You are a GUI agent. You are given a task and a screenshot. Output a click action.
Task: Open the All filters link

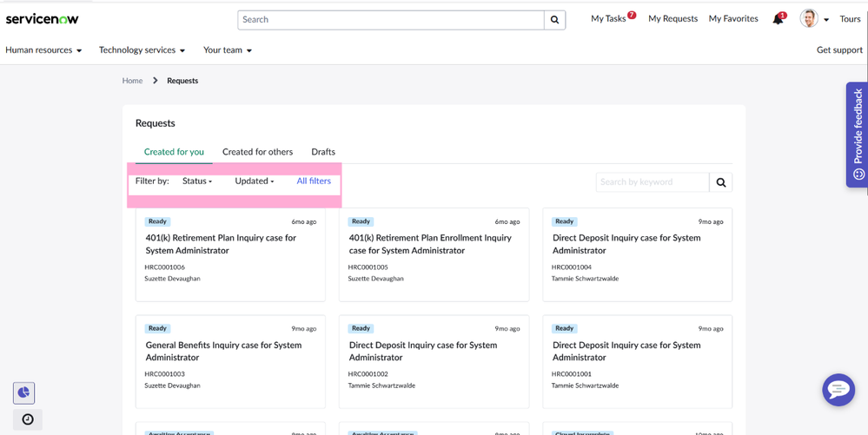314,181
